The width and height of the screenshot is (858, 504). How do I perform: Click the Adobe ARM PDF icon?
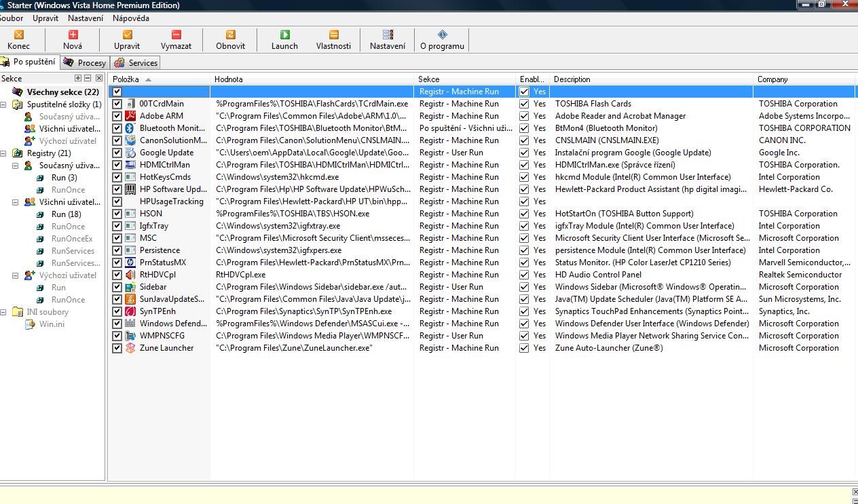point(131,116)
